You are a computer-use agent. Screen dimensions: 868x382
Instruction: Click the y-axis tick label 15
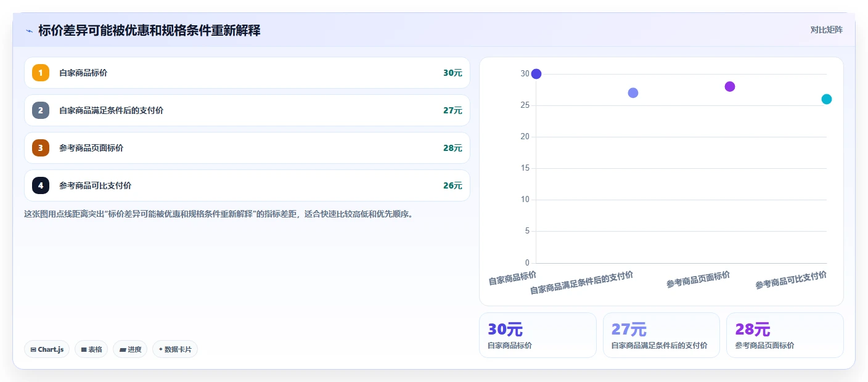(525, 168)
